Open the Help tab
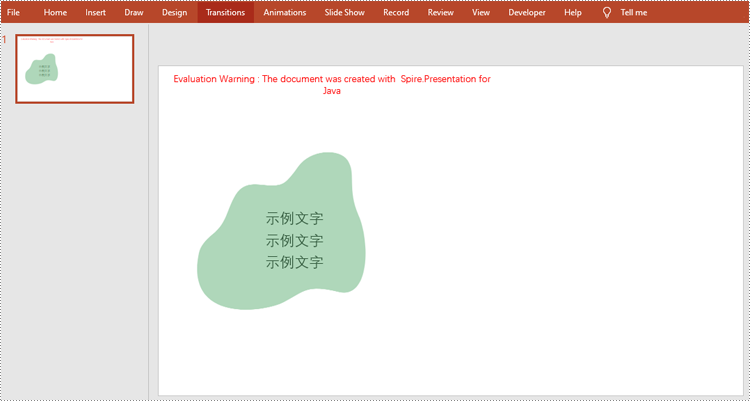 pyautogui.click(x=573, y=12)
